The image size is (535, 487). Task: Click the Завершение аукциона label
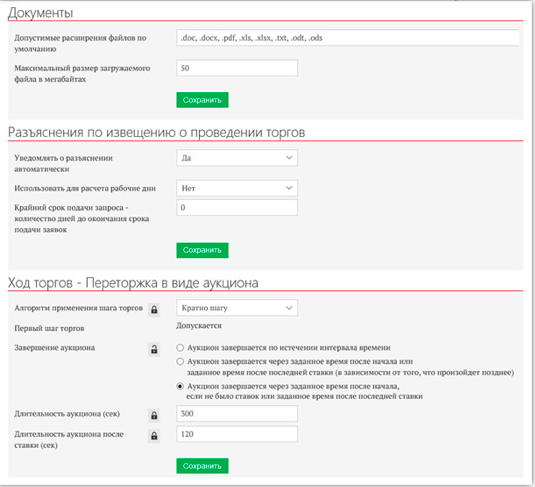[x=55, y=348]
